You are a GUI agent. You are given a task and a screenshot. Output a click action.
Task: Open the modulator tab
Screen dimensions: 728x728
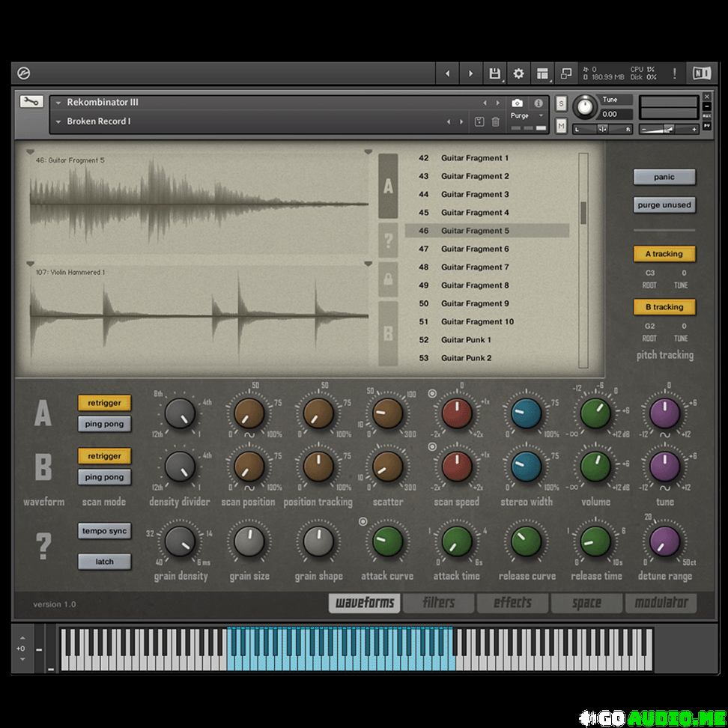pyautogui.click(x=661, y=602)
